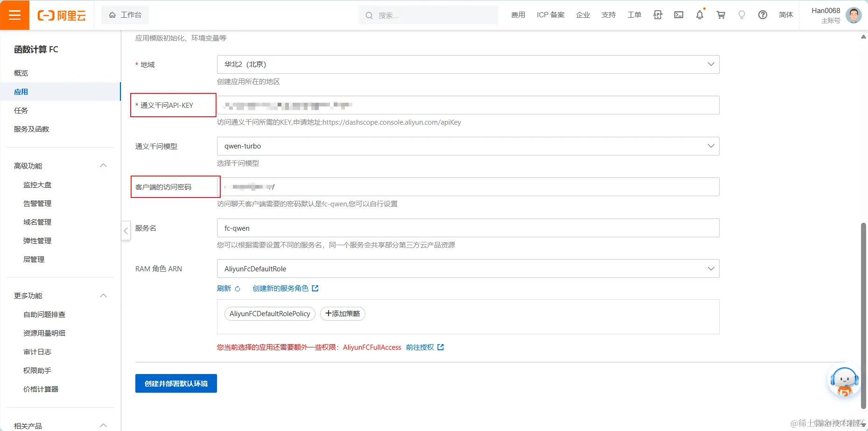Open 域名管理
Viewport: 868px width, 431px height.
click(37, 222)
